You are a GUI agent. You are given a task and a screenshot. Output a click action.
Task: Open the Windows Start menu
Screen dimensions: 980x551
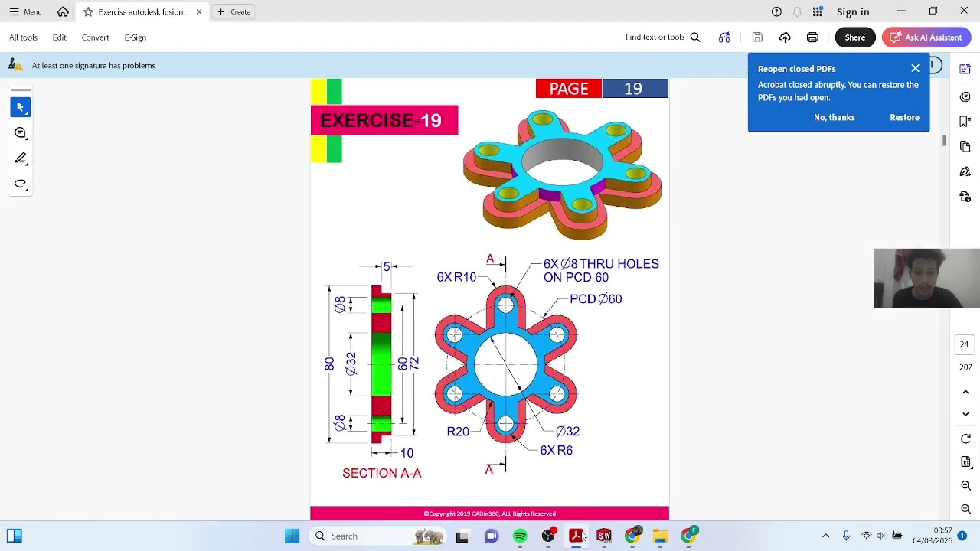tap(292, 536)
